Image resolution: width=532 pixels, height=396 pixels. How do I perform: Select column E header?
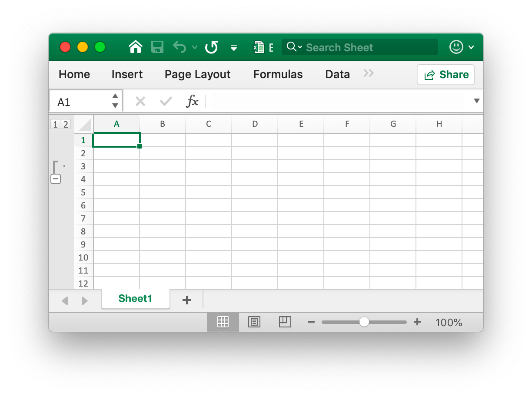point(301,124)
